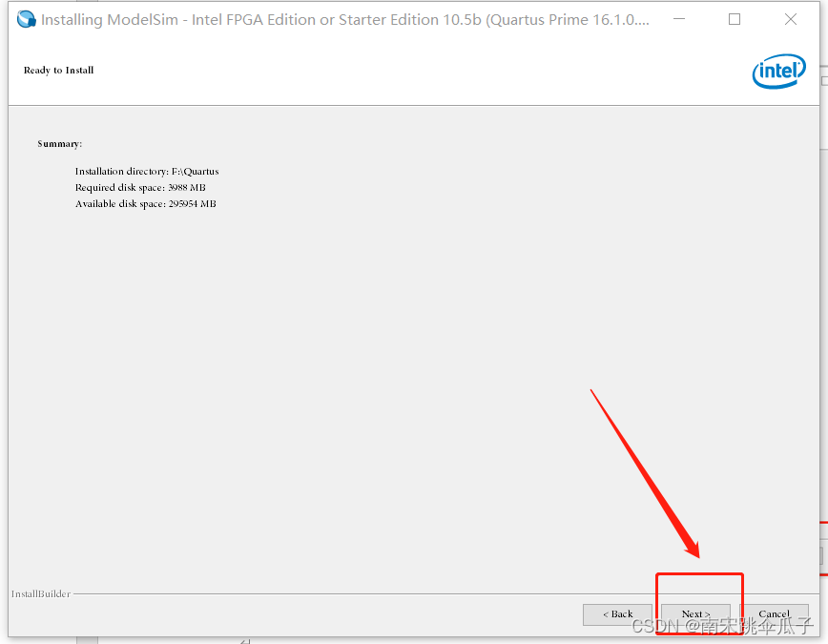Click the ModelSim installer icon in title bar
Image resolution: width=828 pixels, height=644 pixels.
26,19
